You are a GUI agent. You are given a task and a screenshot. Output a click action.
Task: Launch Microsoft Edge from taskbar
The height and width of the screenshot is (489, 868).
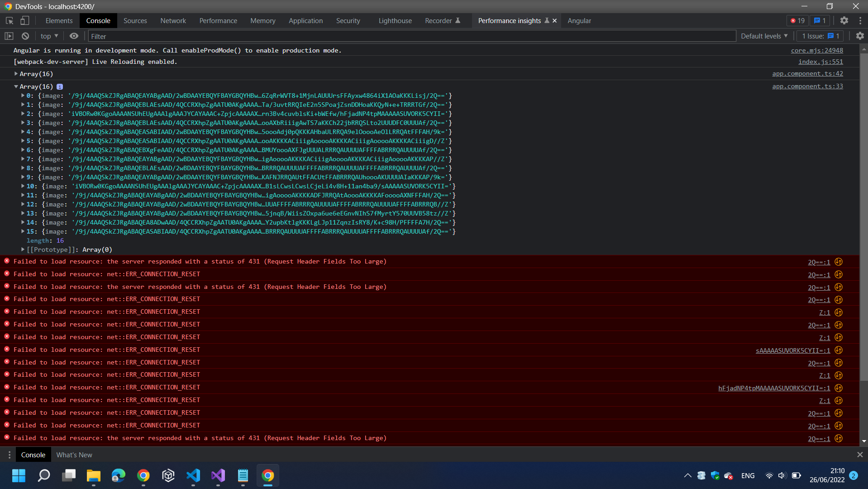119,475
